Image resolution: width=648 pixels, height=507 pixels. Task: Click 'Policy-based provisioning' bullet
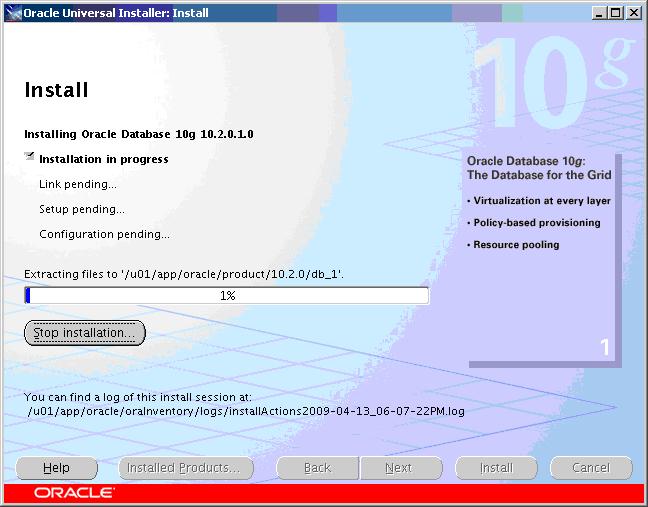534,223
